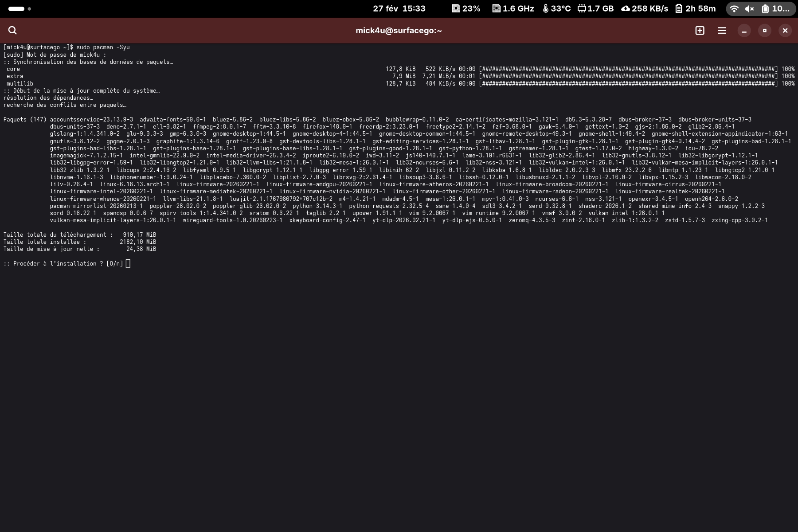Viewport: 798px width, 532px height.
Task: Click "recherche des conflits entre paquets…" line
Action: (x=65, y=105)
